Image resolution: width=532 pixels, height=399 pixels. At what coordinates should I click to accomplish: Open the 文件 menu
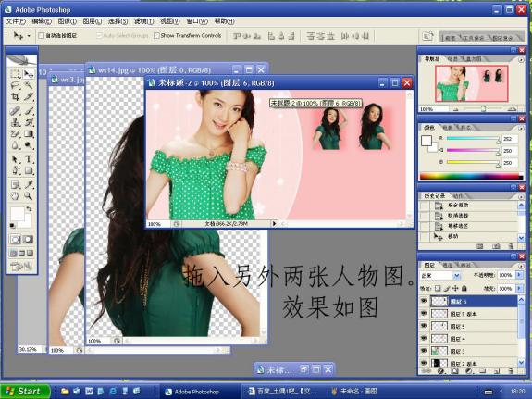(16, 21)
